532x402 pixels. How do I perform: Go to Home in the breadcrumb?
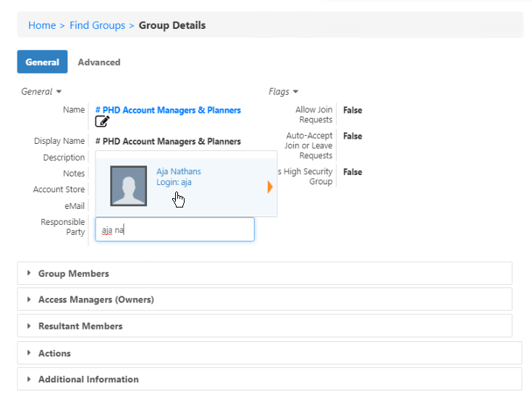point(42,25)
